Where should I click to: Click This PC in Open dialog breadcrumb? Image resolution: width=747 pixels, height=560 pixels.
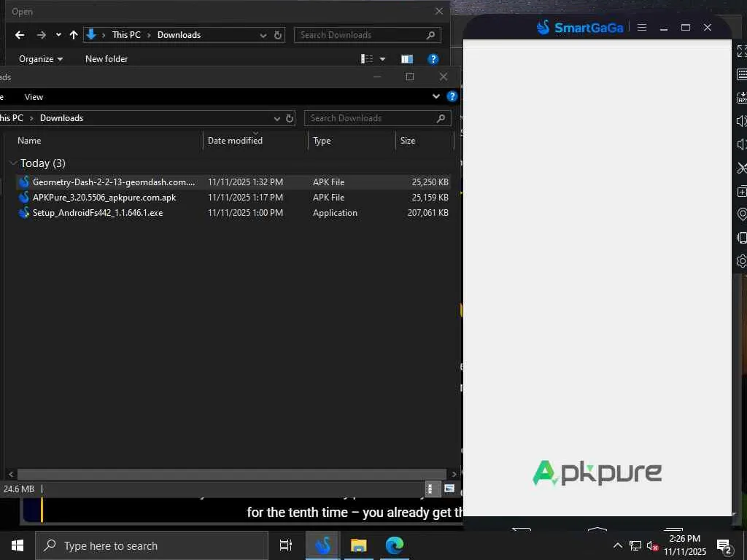click(x=126, y=35)
